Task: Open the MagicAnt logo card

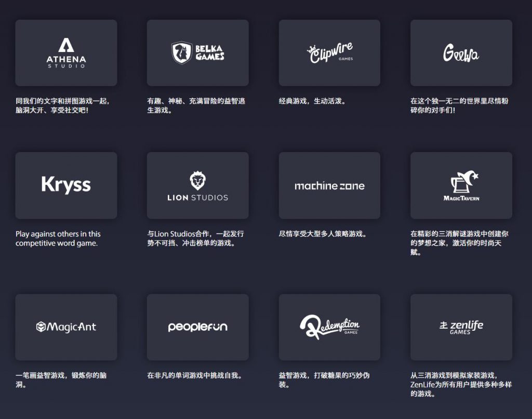Action: (66, 327)
